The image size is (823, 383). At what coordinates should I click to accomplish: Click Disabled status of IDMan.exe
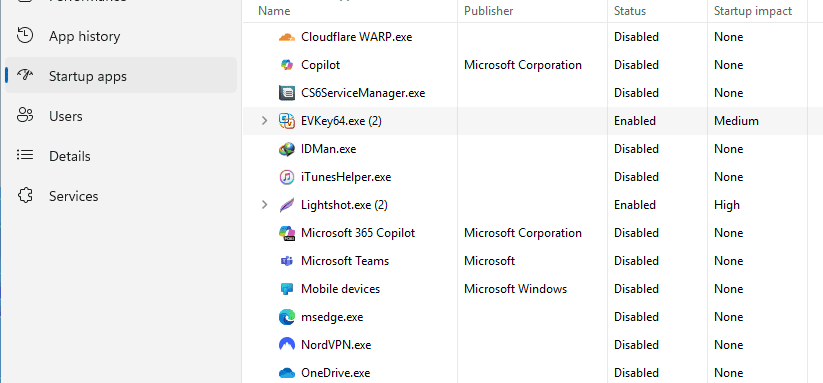pyautogui.click(x=636, y=149)
